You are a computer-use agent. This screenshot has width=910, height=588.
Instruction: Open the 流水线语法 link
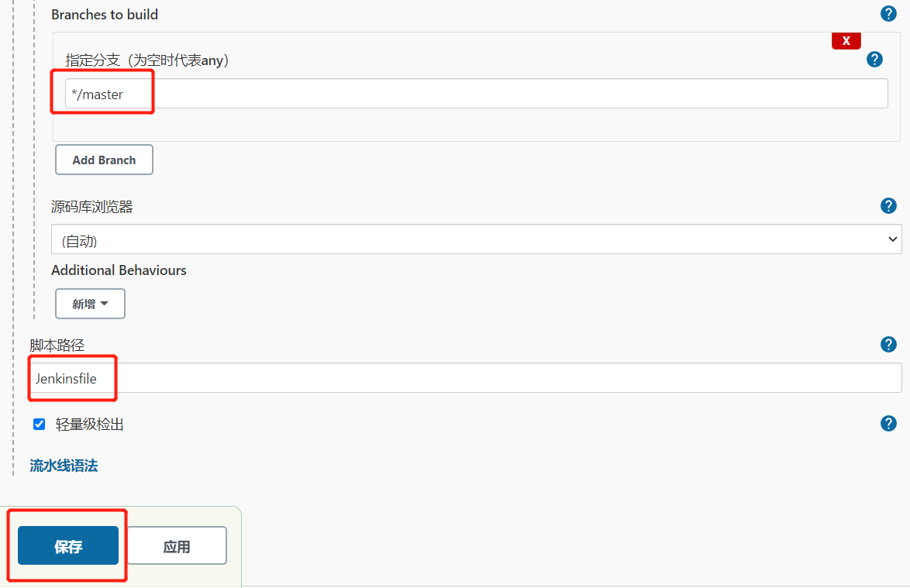[64, 466]
